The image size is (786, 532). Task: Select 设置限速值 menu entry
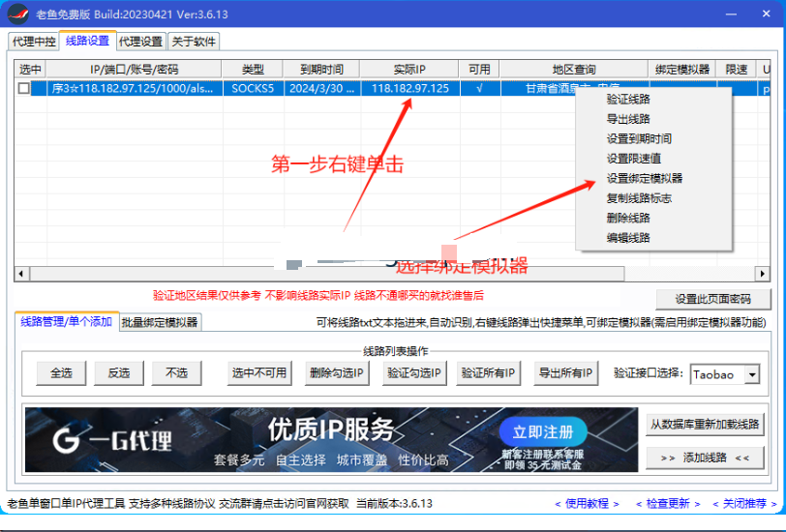point(634,159)
